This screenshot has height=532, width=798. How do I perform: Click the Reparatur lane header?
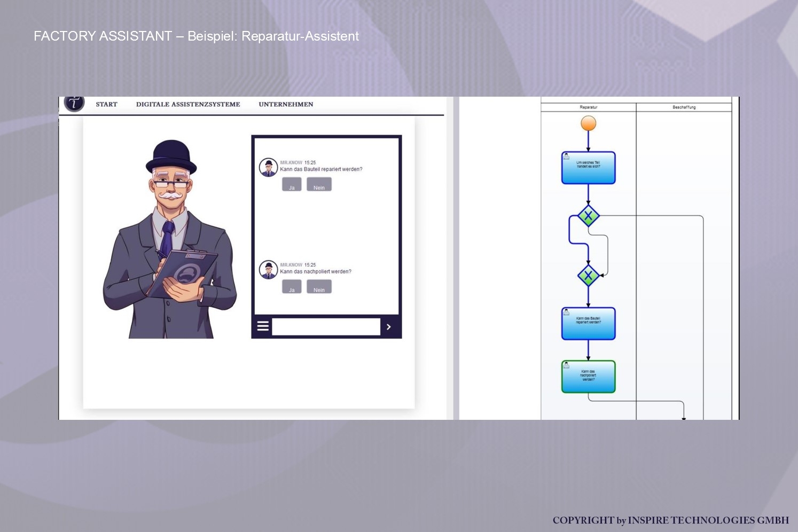pos(589,107)
